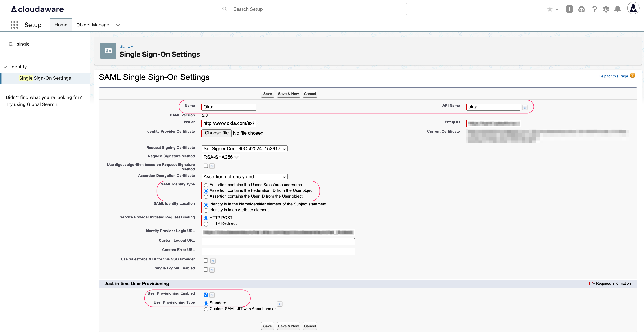Open the Request Signature Method dropdown

click(221, 157)
